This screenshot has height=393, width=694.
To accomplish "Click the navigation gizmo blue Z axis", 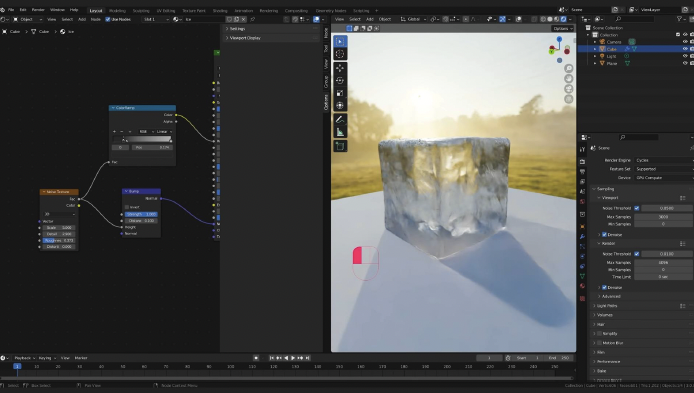I will pyautogui.click(x=559, y=39).
